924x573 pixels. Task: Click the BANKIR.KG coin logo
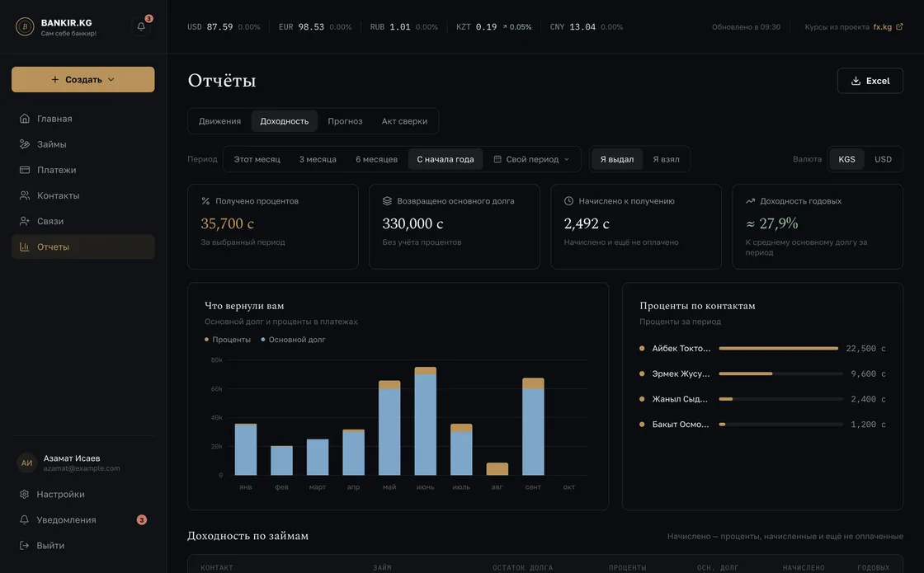[x=25, y=26]
